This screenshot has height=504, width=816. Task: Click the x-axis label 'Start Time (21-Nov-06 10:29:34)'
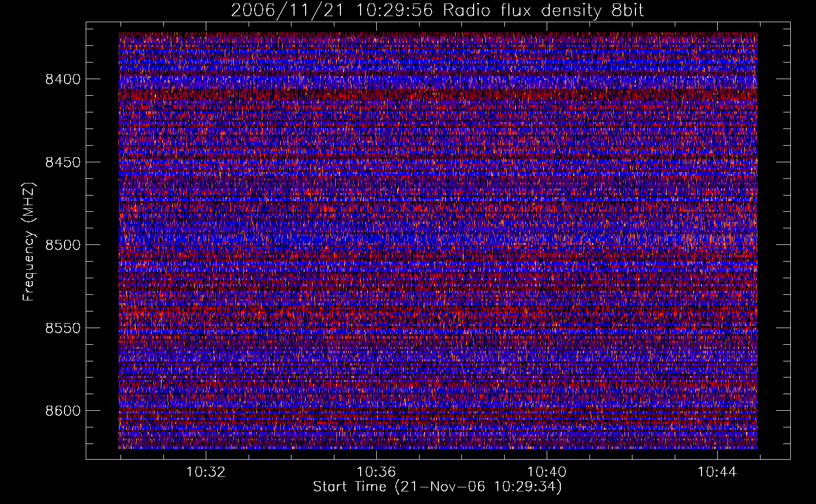point(437,487)
